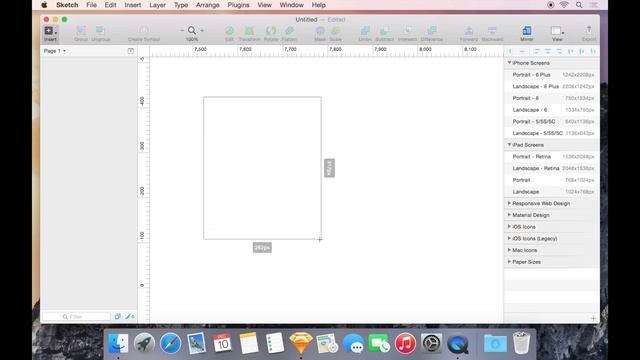Move layer Backward using toolbar icon
This screenshot has height=360, width=640.
pyautogui.click(x=492, y=31)
